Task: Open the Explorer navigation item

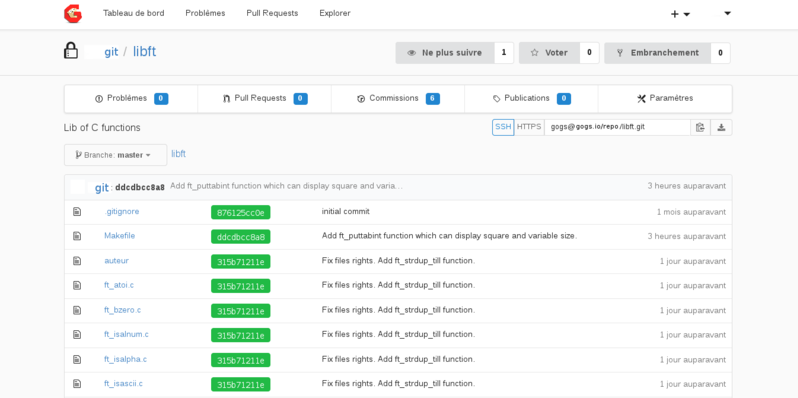Action: (335, 13)
